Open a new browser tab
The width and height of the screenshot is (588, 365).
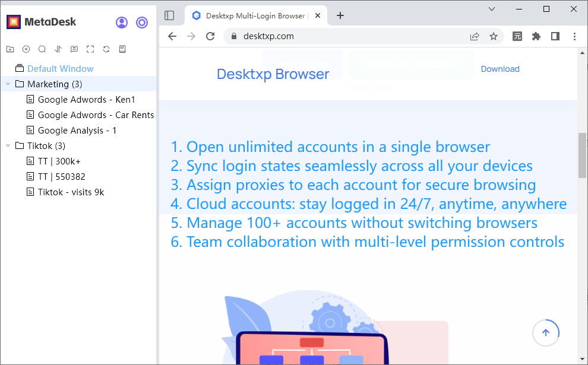click(x=340, y=16)
